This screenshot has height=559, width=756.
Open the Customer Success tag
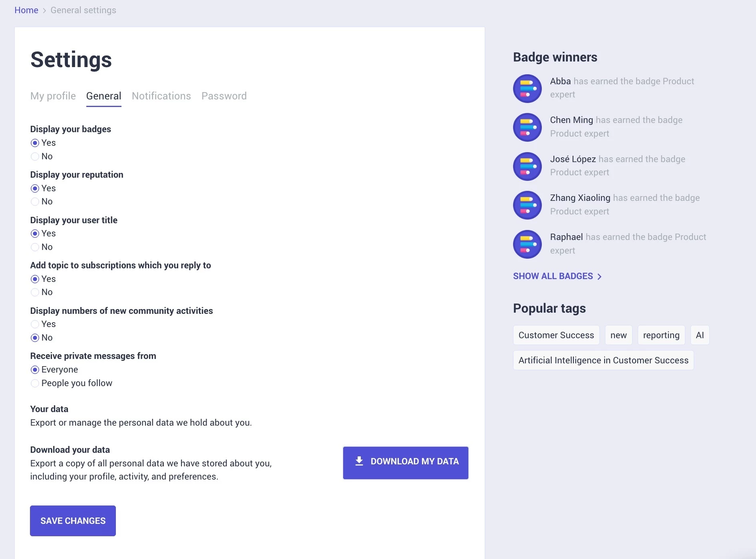pos(556,335)
